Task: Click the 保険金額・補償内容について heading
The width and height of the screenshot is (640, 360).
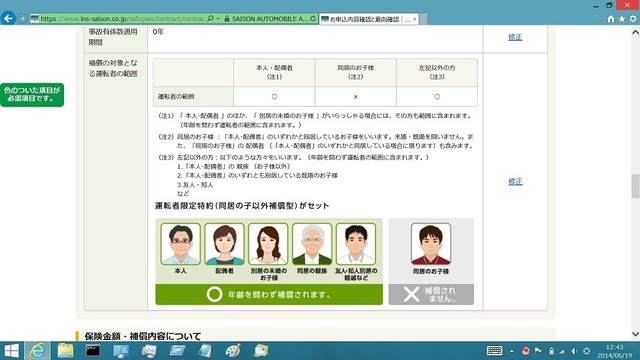Action: tap(143, 336)
